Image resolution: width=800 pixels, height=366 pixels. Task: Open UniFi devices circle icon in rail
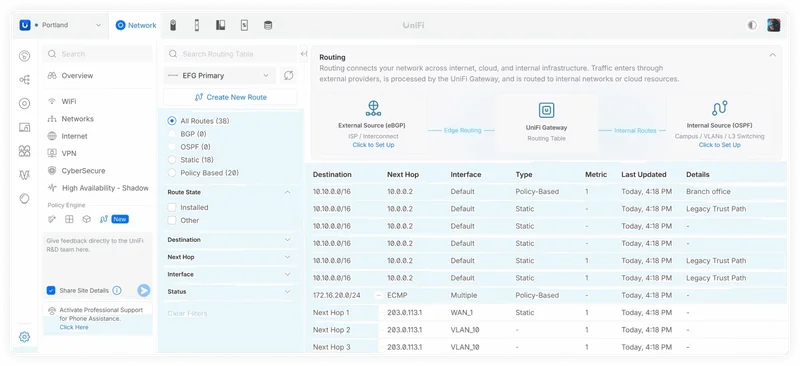[x=24, y=104]
